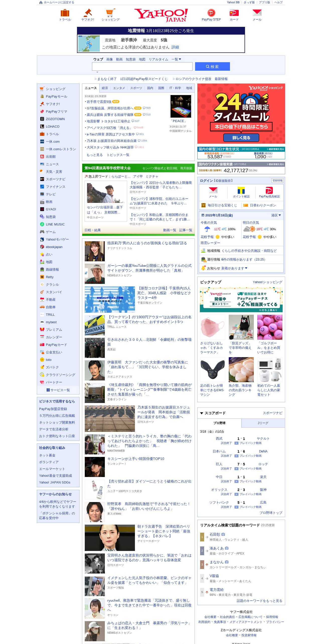Viewport: 322px width, 644px height.
Task: Open the Yahoo! BB top link
Action: pyautogui.click(x=233, y=3)
